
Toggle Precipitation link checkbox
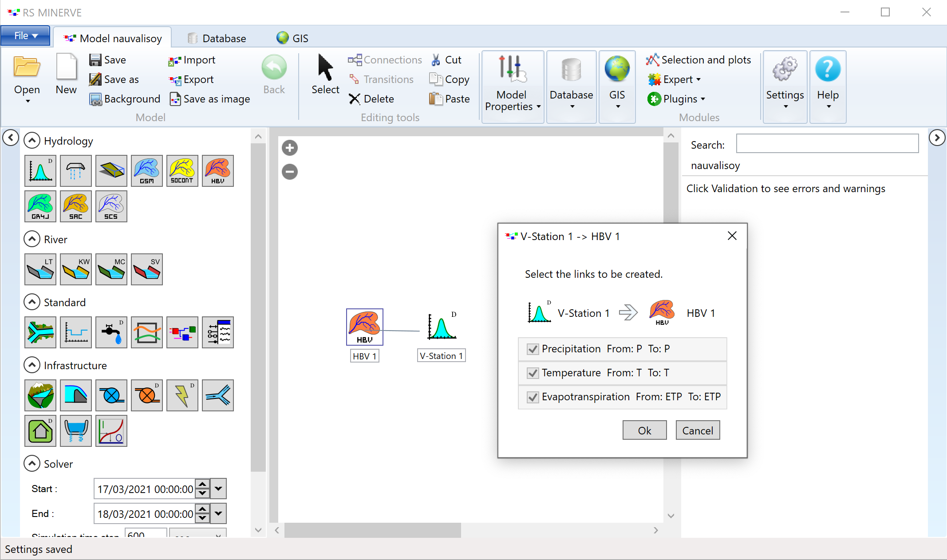533,348
